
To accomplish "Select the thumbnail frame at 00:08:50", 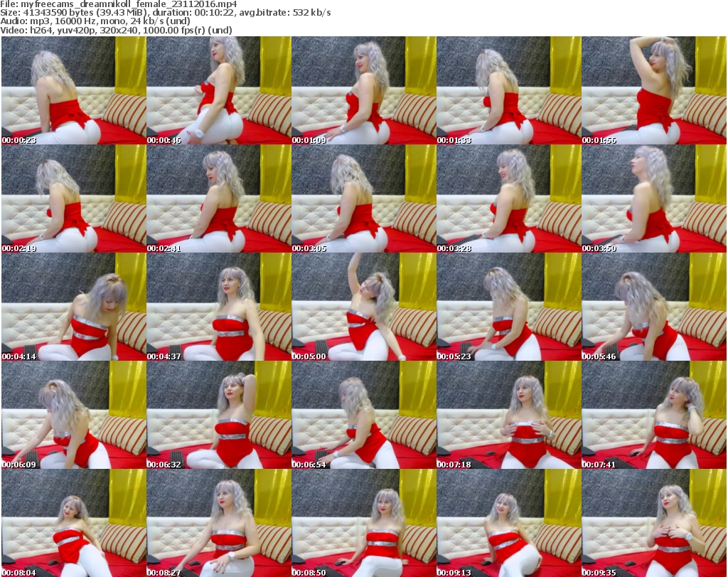I will (x=364, y=523).
